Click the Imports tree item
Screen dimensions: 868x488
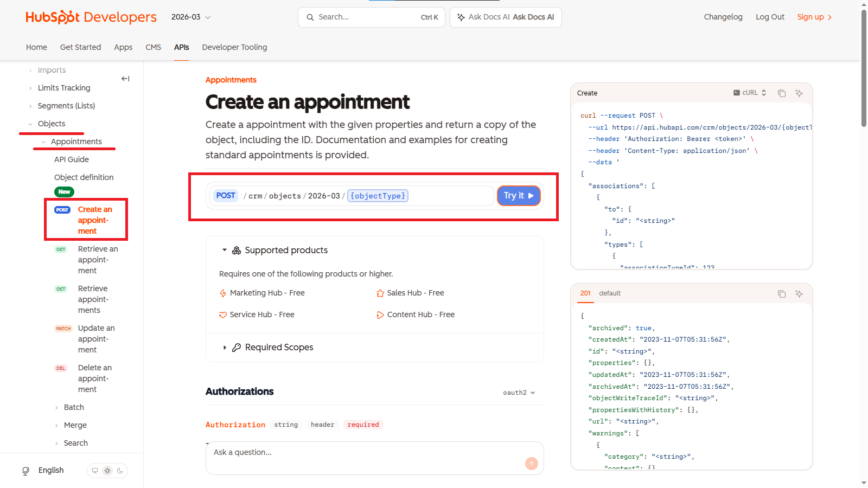point(52,70)
